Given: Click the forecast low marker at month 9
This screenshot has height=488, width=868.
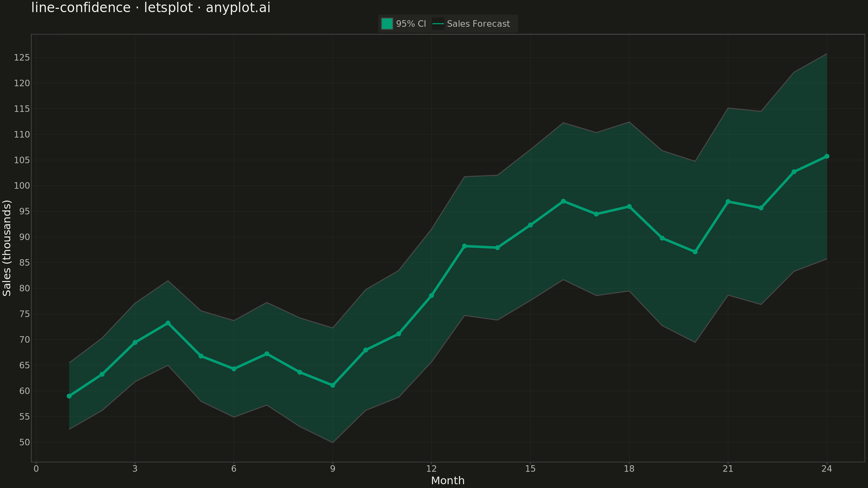Looking at the screenshot, I should click(x=333, y=385).
